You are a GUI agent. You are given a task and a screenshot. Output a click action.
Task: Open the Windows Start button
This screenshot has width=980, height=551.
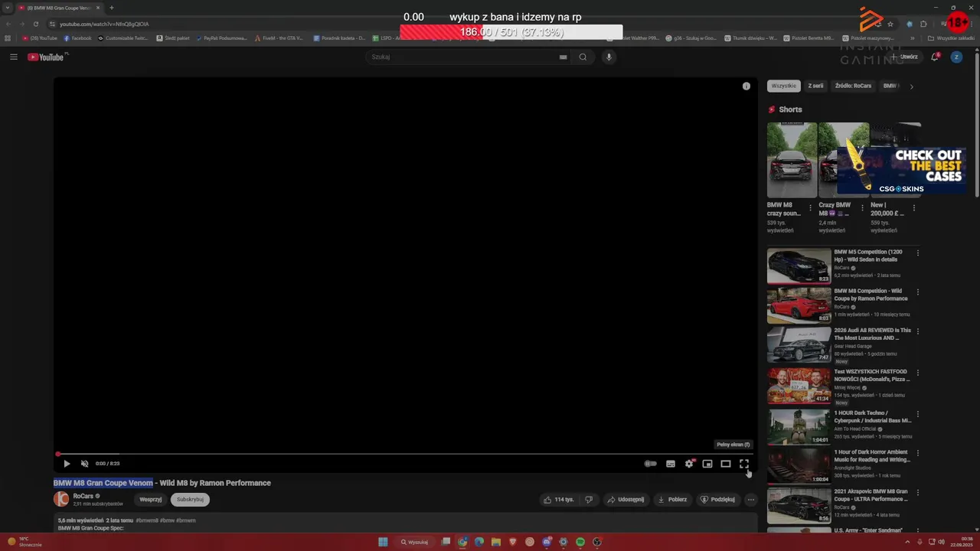(383, 542)
